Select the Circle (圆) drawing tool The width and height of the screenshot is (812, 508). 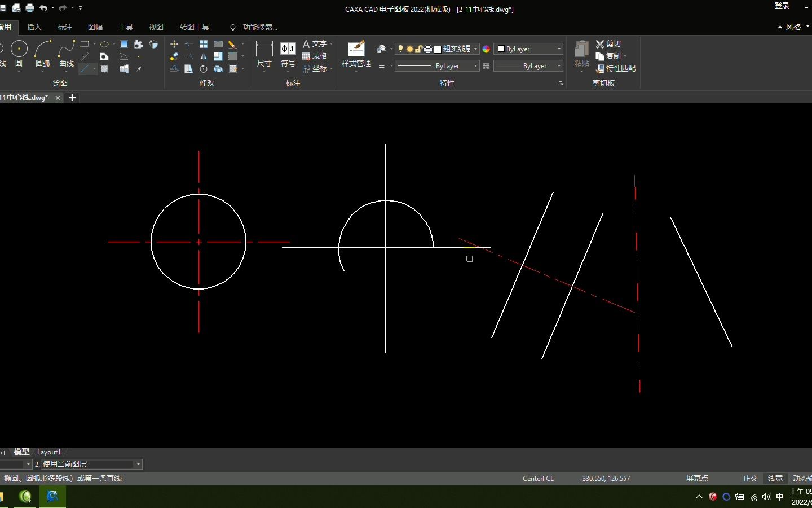(x=19, y=54)
